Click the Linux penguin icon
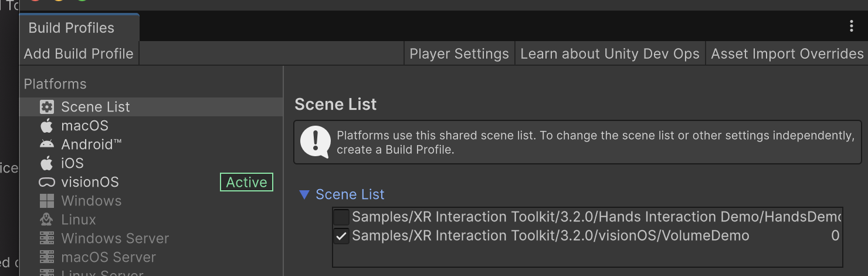Image resolution: width=868 pixels, height=276 pixels. (46, 220)
